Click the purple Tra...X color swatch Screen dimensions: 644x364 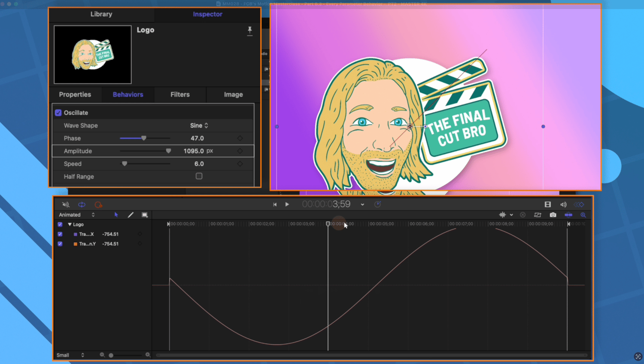click(76, 234)
